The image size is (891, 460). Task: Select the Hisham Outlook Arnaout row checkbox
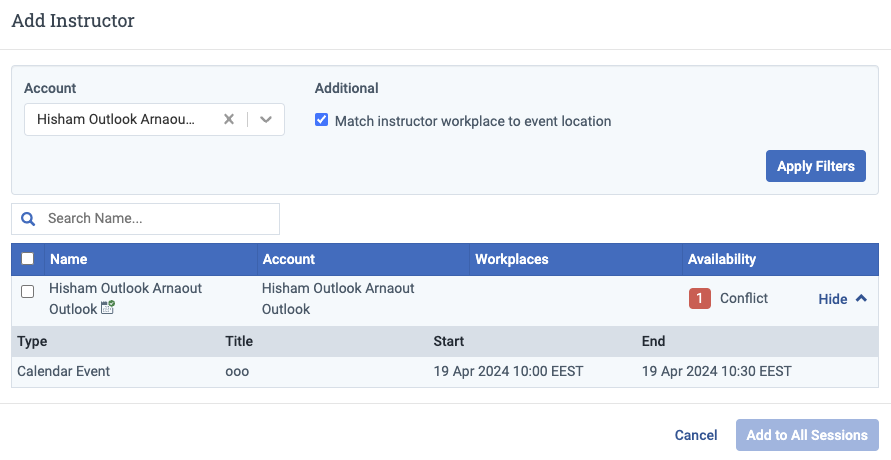(x=27, y=291)
